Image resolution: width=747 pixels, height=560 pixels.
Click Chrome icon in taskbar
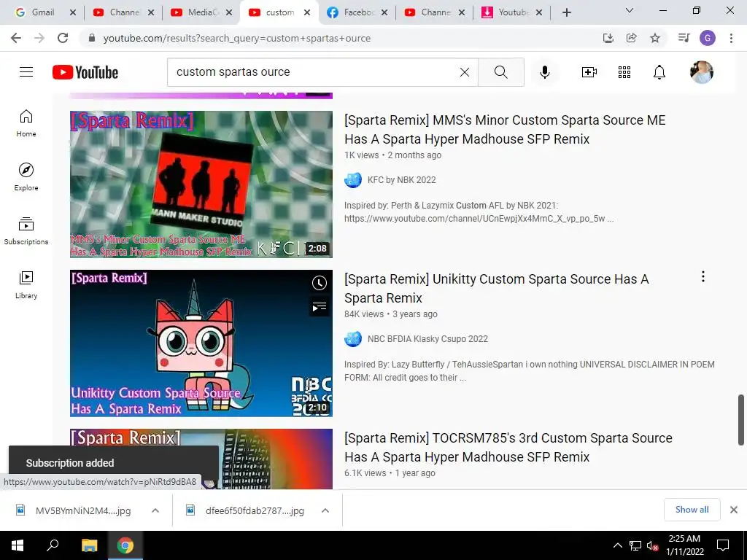point(125,545)
